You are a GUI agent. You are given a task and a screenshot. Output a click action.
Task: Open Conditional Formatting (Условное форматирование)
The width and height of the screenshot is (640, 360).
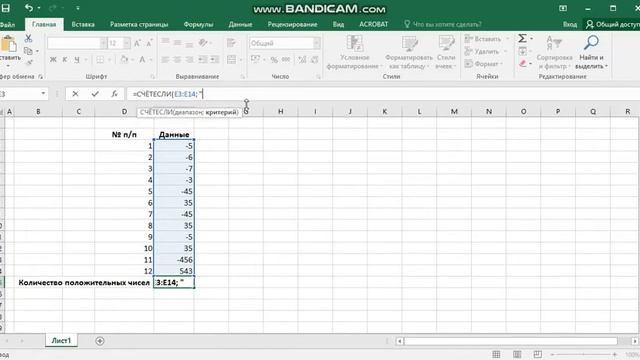point(354,52)
